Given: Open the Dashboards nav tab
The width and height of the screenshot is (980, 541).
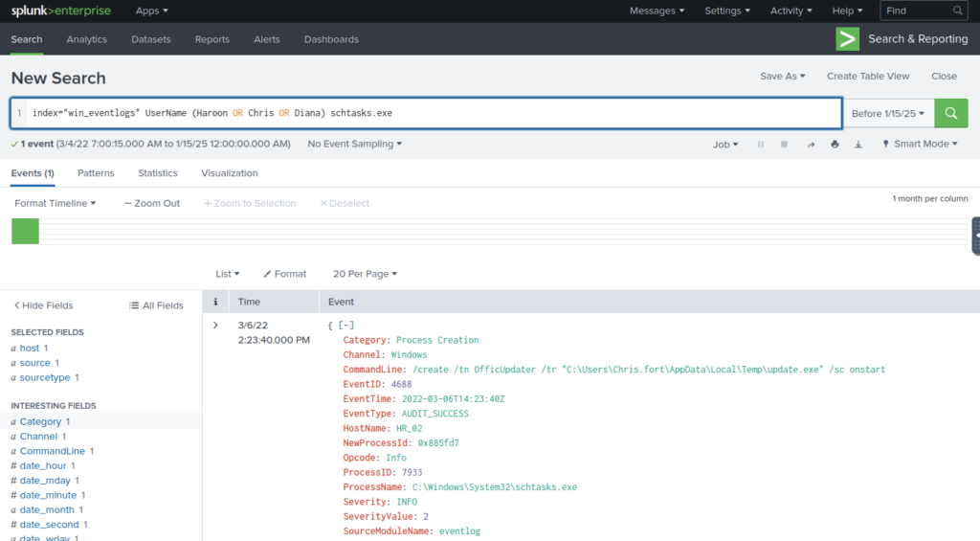Looking at the screenshot, I should [331, 39].
